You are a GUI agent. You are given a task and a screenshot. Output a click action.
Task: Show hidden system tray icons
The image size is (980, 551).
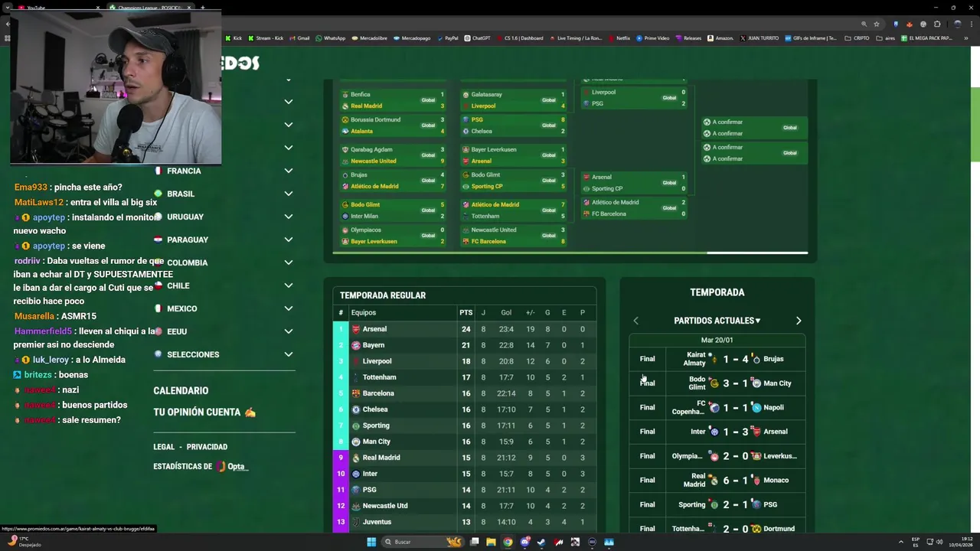[x=902, y=542]
